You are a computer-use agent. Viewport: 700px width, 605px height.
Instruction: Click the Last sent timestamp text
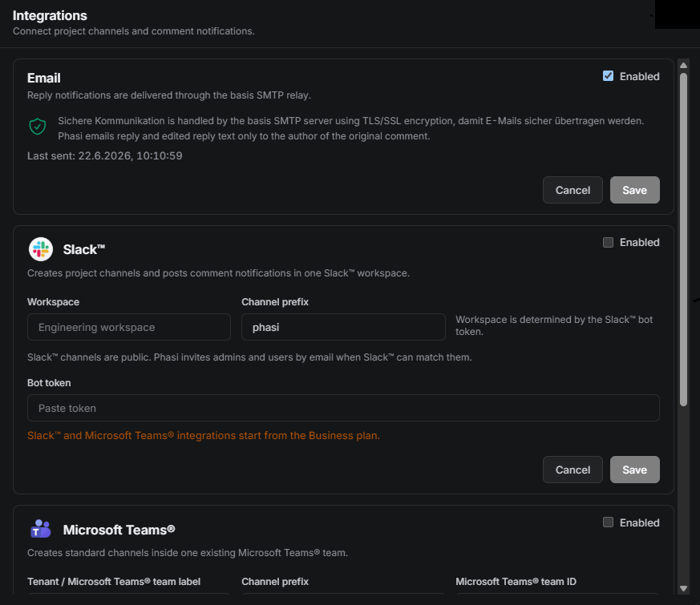pos(105,155)
